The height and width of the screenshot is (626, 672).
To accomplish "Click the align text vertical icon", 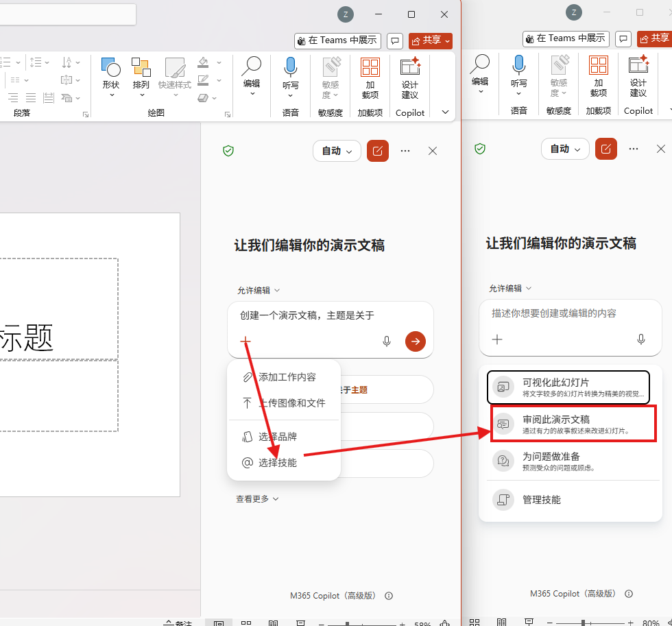I will pyautogui.click(x=67, y=80).
